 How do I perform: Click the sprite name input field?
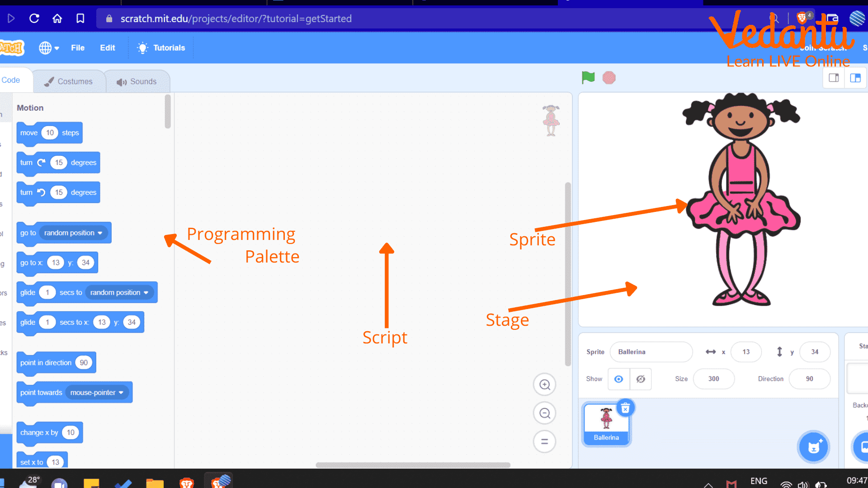[650, 351]
